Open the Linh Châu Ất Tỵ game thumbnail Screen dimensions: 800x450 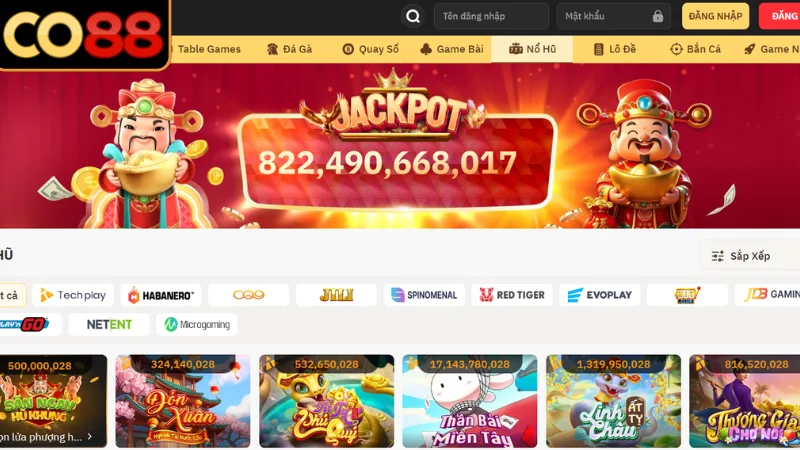click(613, 401)
